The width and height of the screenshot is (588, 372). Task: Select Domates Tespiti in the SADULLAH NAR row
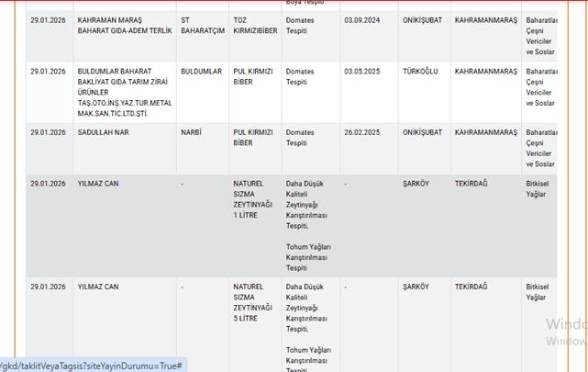[300, 138]
